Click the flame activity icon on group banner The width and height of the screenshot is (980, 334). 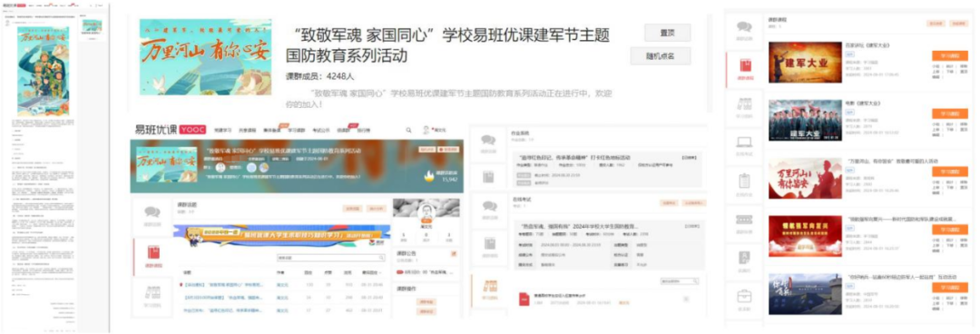tap(428, 177)
